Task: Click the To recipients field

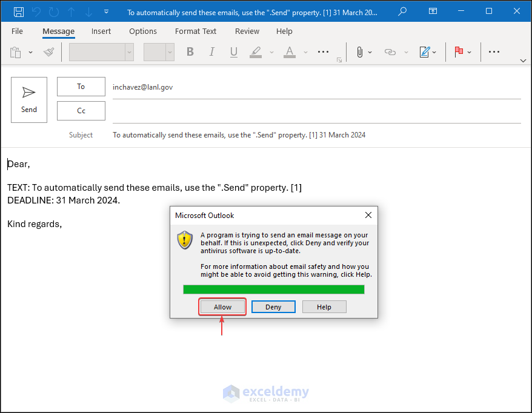Action: click(316, 87)
